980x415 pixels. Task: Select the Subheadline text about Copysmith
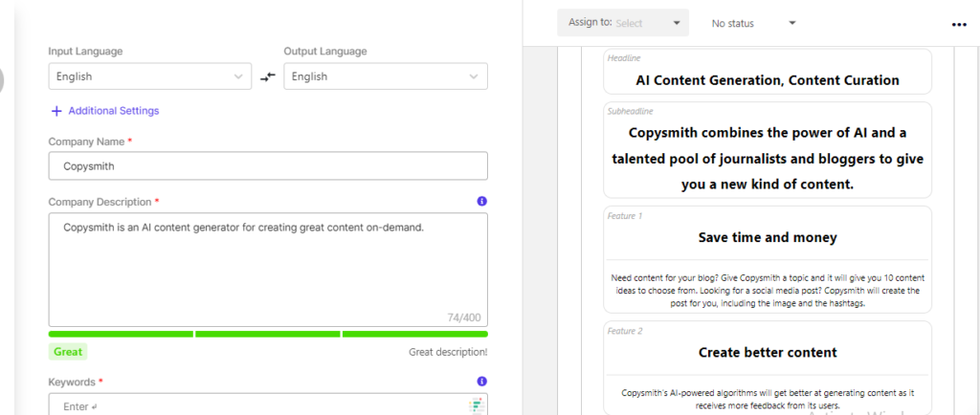768,159
